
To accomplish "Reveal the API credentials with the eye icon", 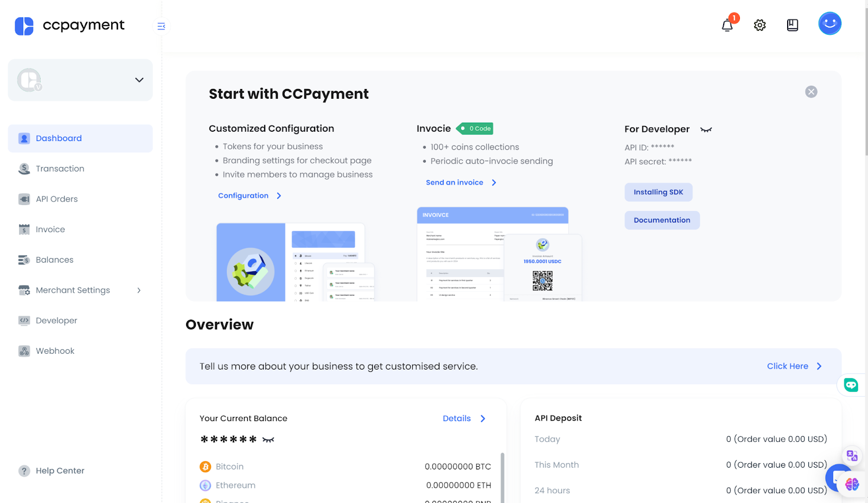I will click(706, 130).
